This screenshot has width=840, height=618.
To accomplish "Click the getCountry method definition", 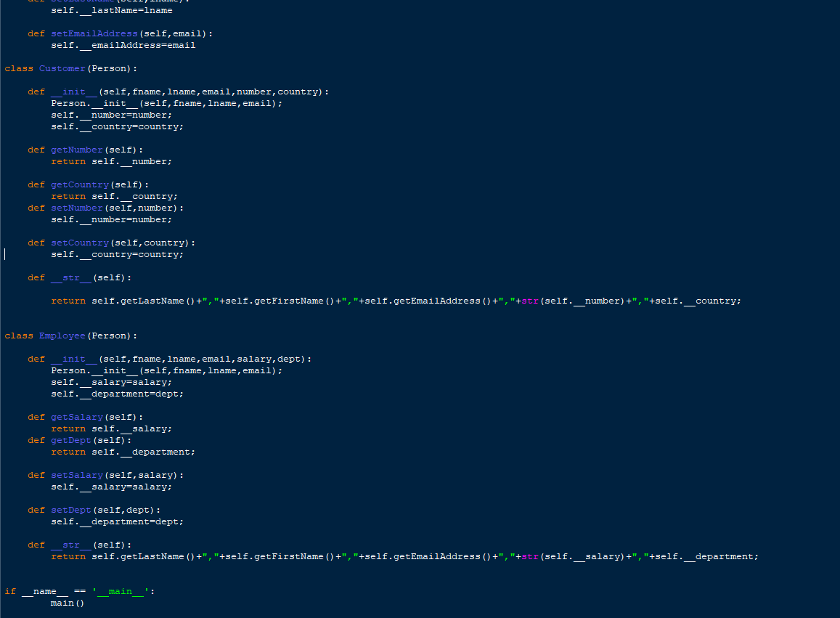I will 79,184.
